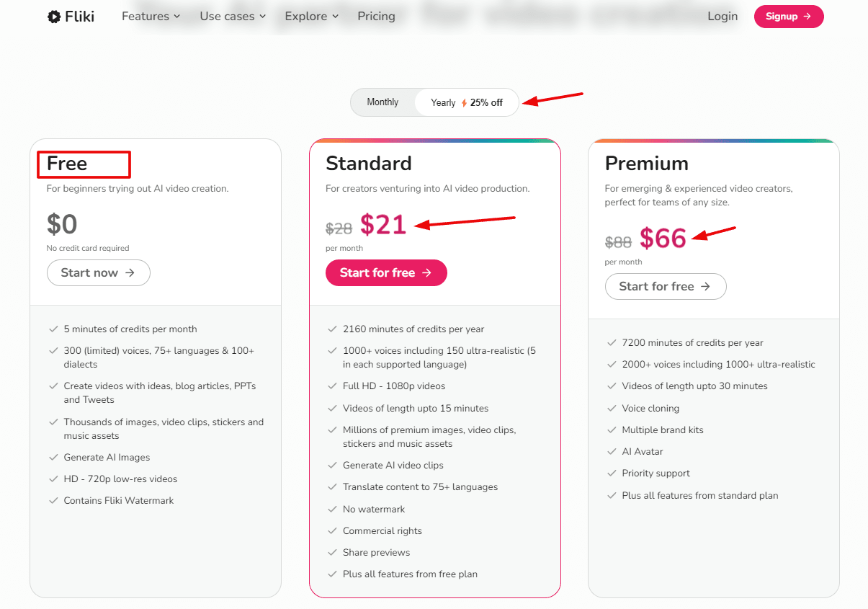Switch billing to Monthly
This screenshot has width=868, height=609.
point(382,102)
